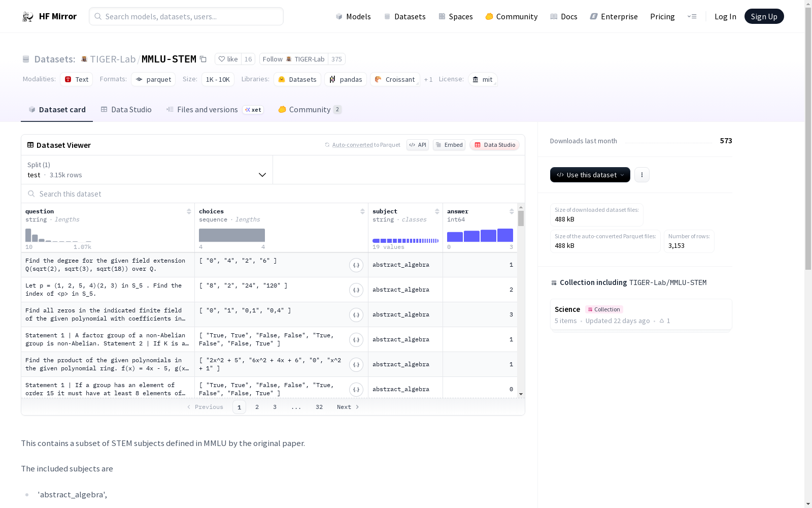Sort by the question column

pos(189,211)
